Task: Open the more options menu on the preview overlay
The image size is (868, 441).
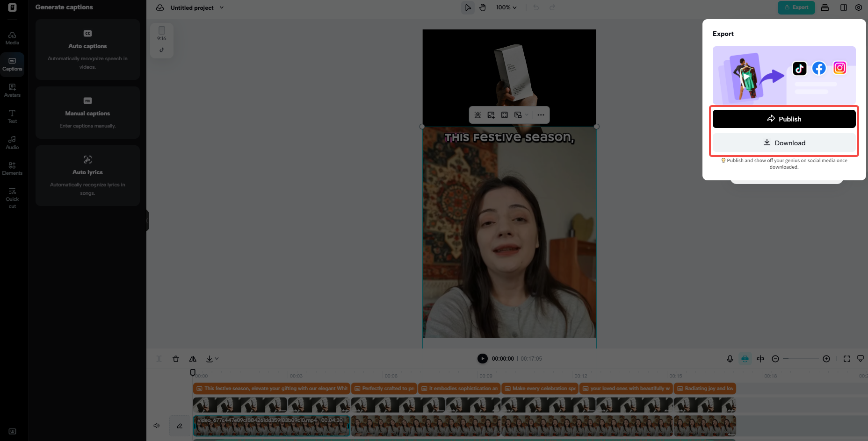Action: [541, 115]
